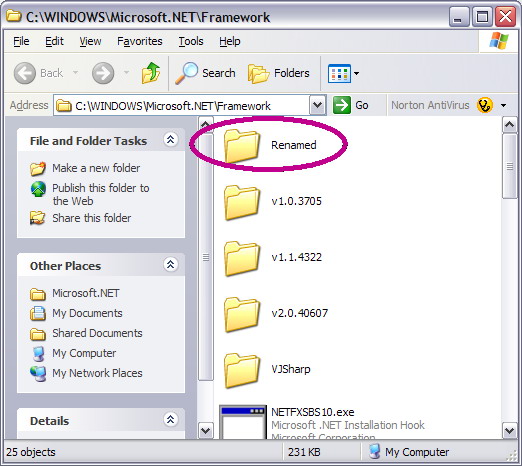Click in the Address path field
The width and height of the screenshot is (522, 466).
[189, 106]
